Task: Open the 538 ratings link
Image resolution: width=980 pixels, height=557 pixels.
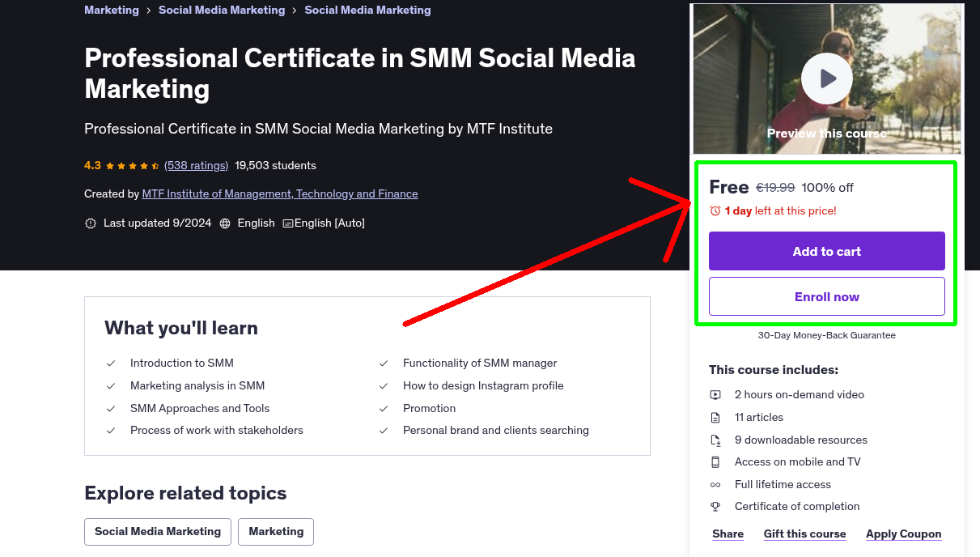Action: (197, 165)
